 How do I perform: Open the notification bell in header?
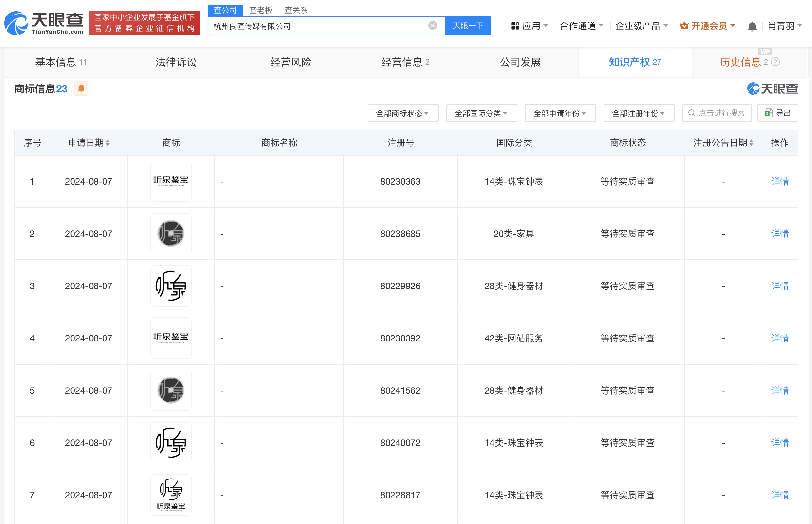pos(752,26)
